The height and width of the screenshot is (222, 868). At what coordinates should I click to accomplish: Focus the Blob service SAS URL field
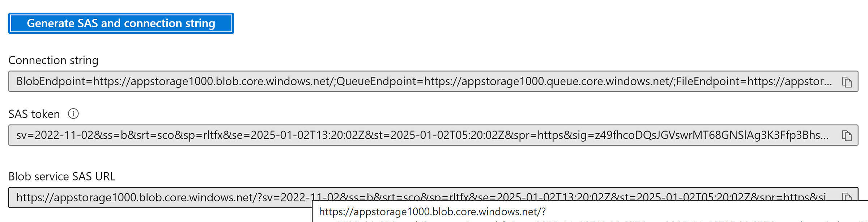click(433, 197)
